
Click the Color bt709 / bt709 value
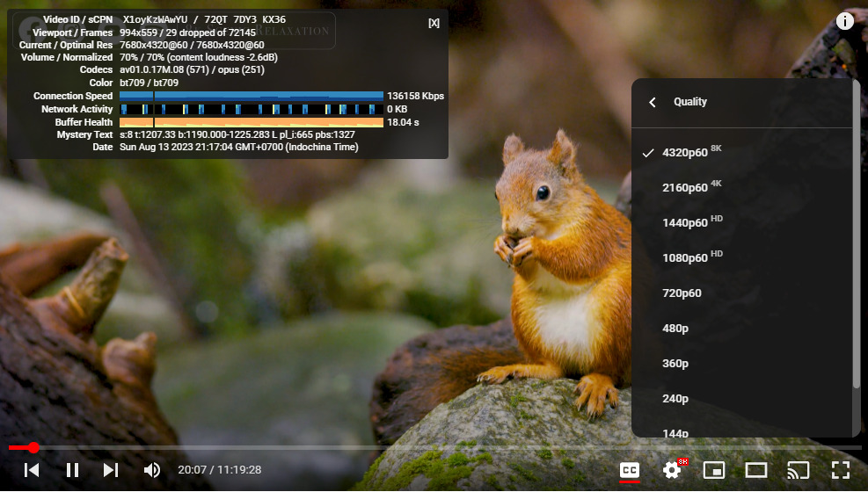(x=149, y=83)
